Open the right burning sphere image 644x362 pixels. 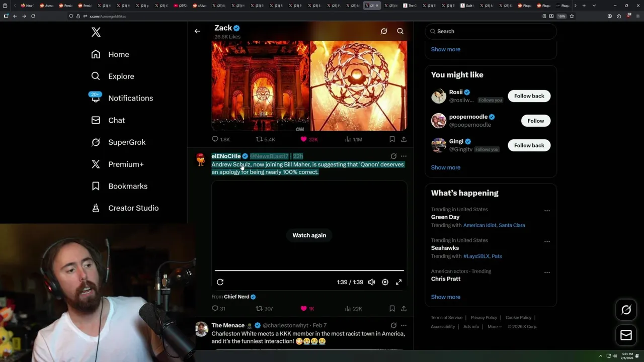(358, 86)
